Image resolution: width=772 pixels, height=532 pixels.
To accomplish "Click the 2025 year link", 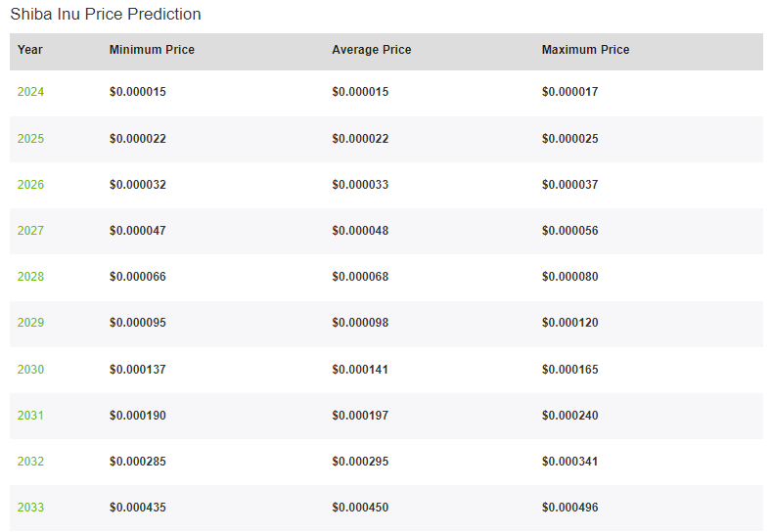I will (30, 139).
